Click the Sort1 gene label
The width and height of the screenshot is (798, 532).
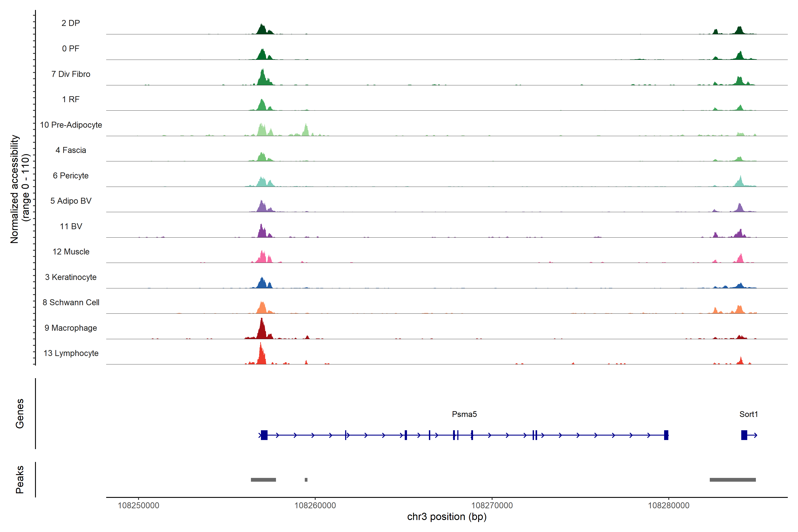coord(749,414)
